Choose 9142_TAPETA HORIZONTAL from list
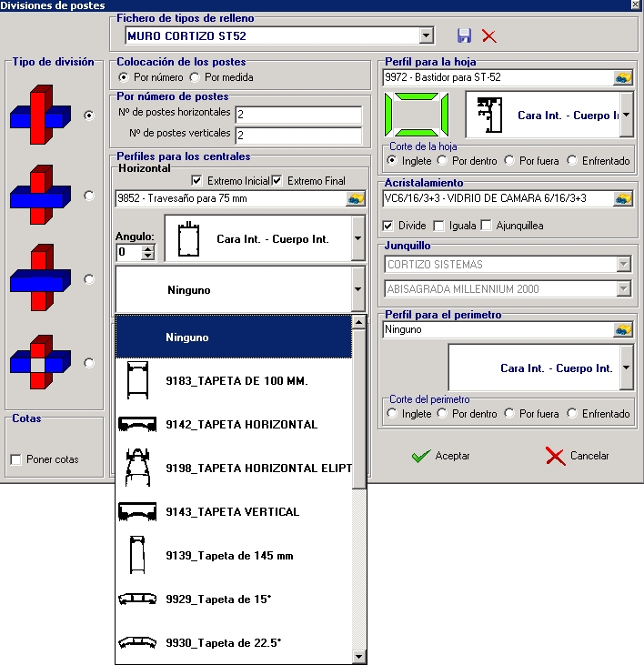 coord(234,424)
